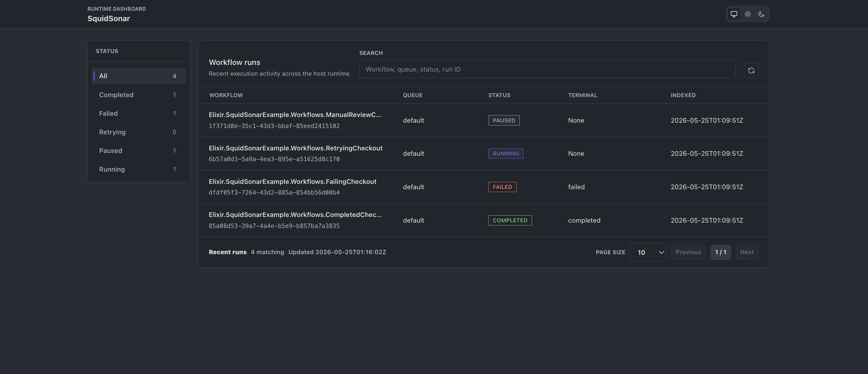The height and width of the screenshot is (374, 868).
Task: Click the 'Recent runs' footer label
Action: 228,252
